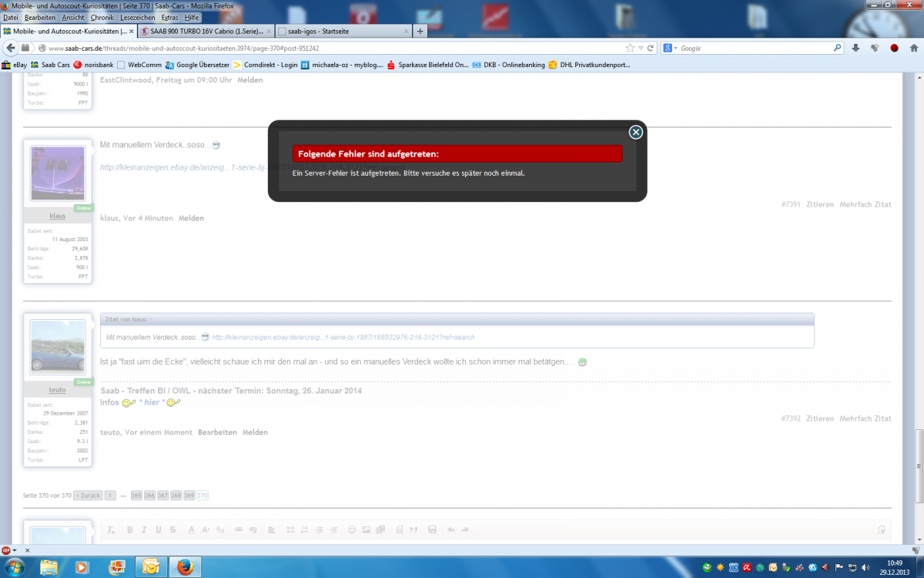The image size is (924, 578).
Task: Click the Strikethrough icon in reply editor
Action: pyautogui.click(x=172, y=529)
